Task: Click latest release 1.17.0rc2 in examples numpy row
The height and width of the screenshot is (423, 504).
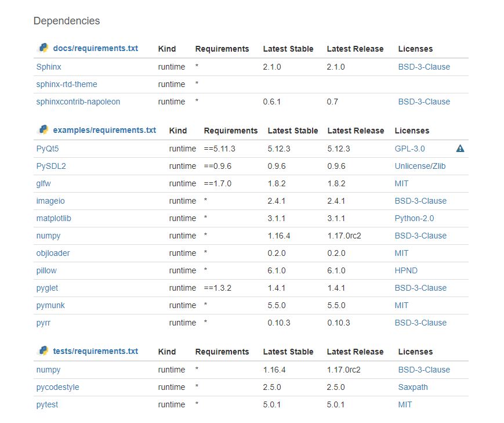Action: click(x=345, y=236)
